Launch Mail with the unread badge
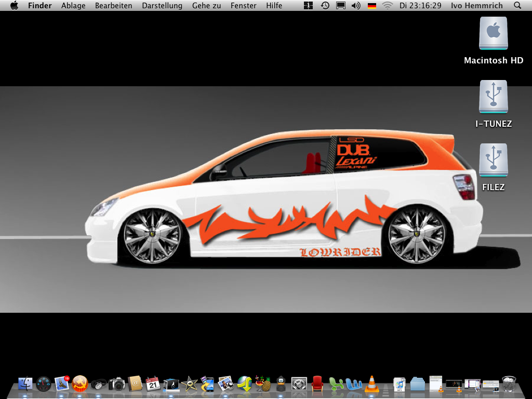Screen dimensions: 532x399 pos(62,384)
